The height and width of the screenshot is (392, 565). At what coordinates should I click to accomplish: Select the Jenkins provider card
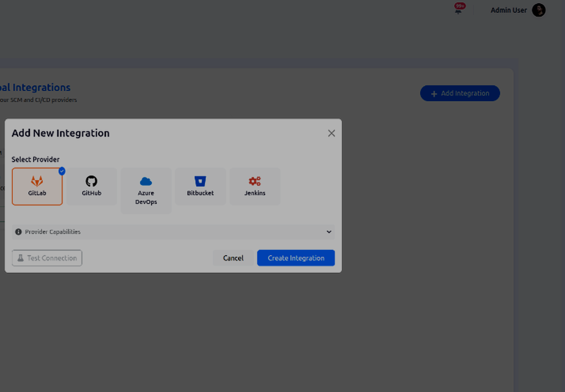point(255,186)
